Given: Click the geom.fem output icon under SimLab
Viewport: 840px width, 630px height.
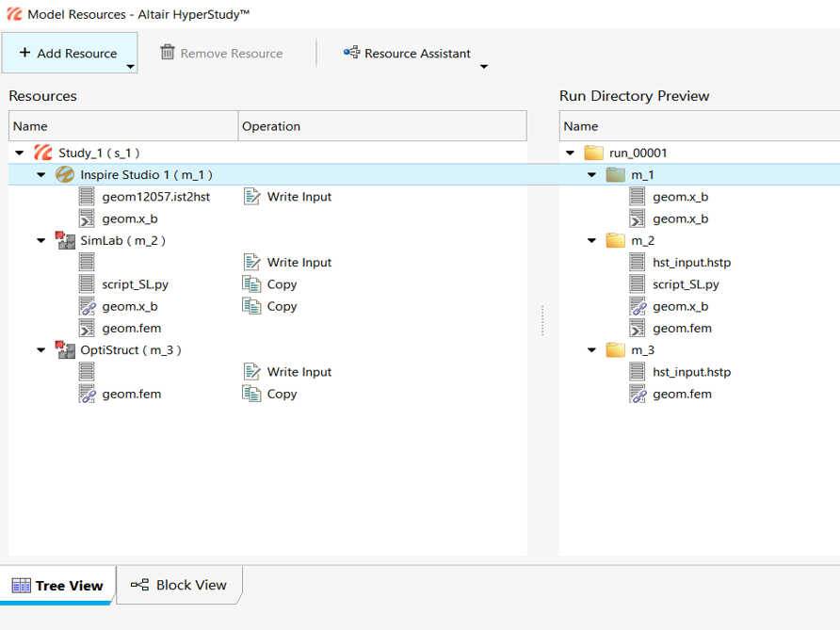Looking at the screenshot, I should pyautogui.click(x=87, y=328).
